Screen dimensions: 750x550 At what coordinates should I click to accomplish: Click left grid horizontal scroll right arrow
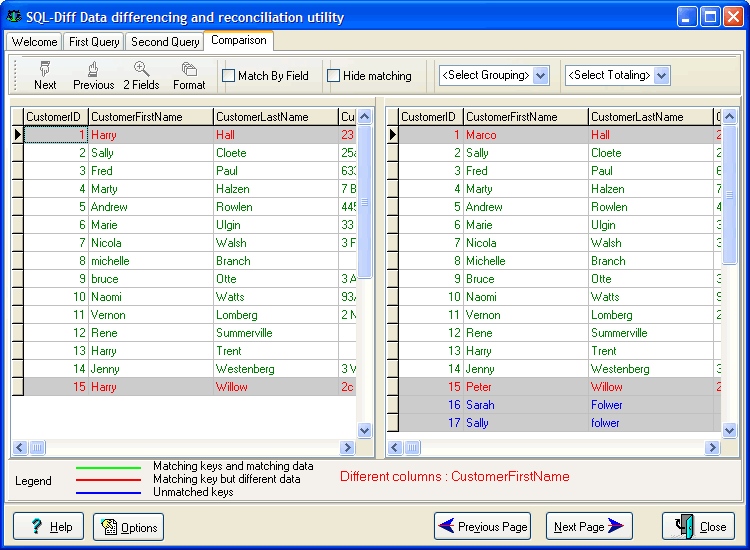(347, 448)
